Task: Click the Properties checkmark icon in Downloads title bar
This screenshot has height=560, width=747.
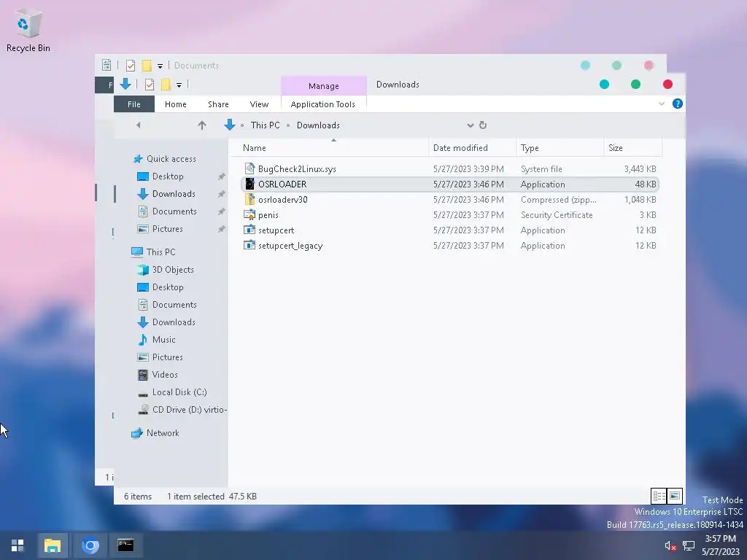Action: point(149,85)
